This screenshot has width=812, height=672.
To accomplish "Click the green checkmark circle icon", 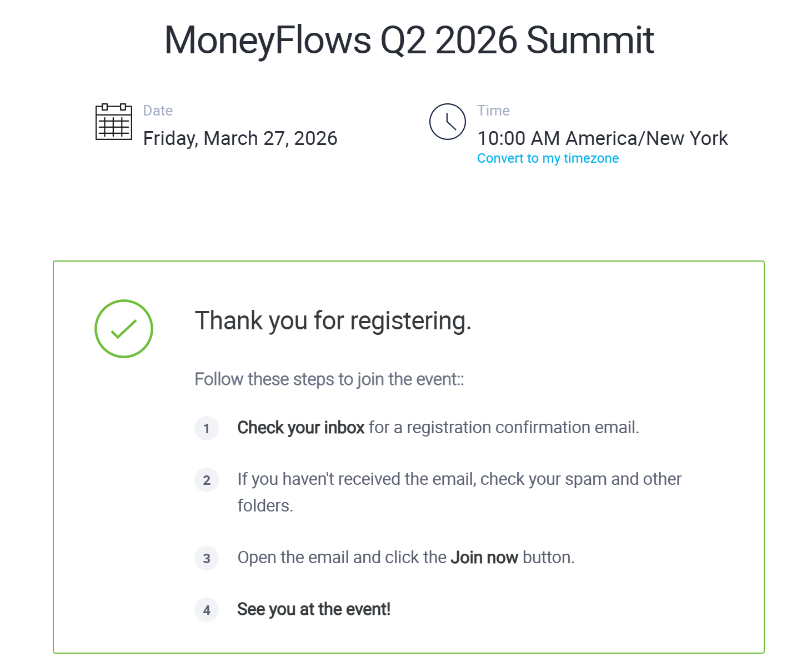I will 124,329.
